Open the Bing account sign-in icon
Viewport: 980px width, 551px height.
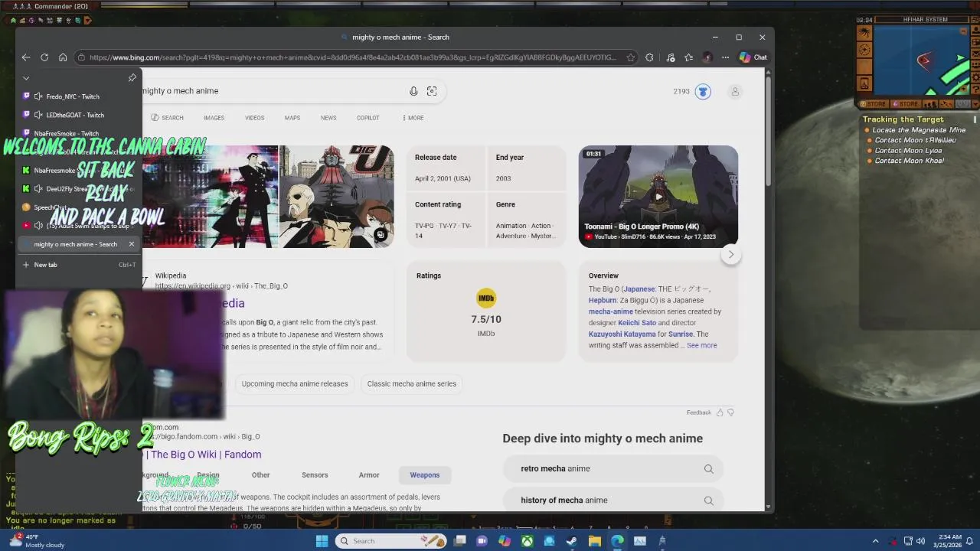(735, 92)
